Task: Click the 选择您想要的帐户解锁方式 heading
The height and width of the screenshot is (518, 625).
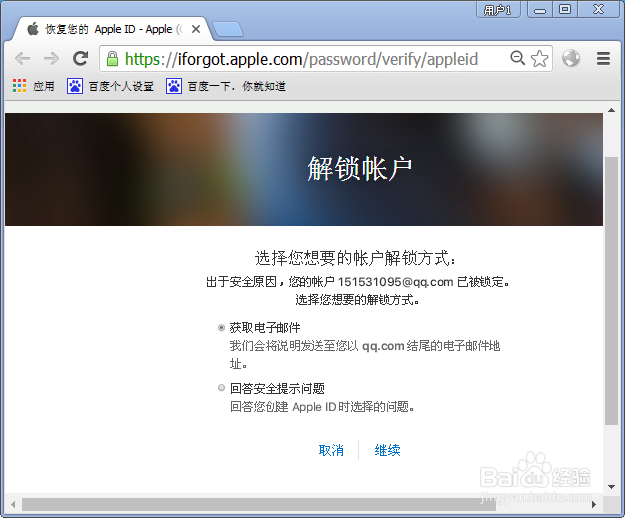Action: pos(355,258)
